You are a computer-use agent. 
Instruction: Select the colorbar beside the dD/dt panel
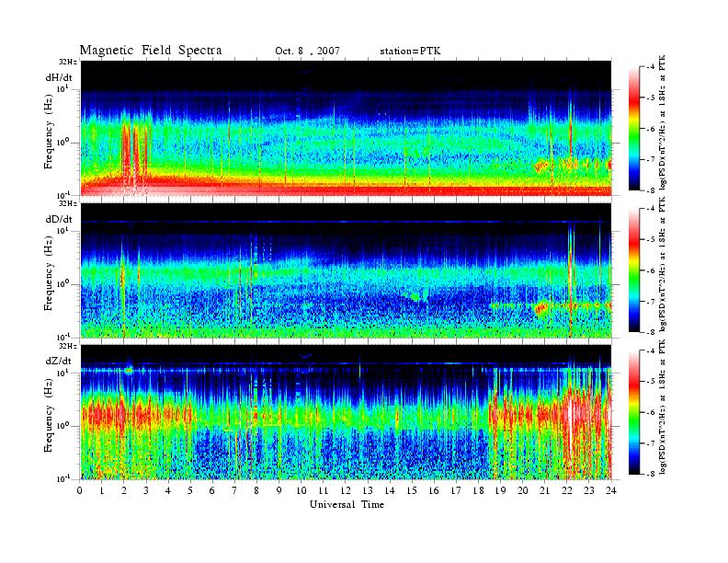pyautogui.click(x=634, y=270)
